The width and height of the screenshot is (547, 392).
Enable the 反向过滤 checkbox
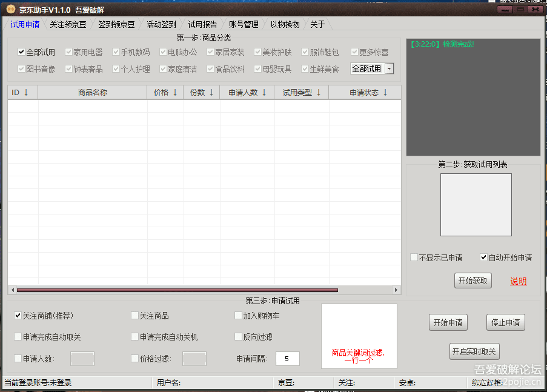(x=238, y=336)
